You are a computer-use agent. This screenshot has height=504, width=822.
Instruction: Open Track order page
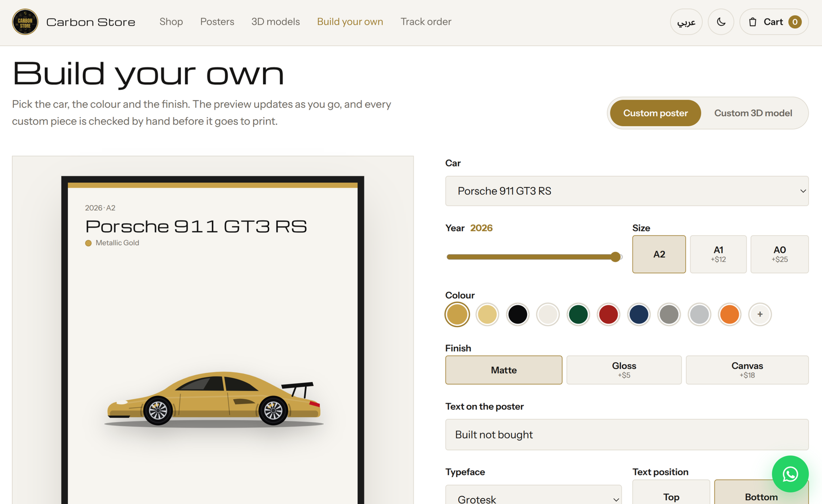pos(426,22)
